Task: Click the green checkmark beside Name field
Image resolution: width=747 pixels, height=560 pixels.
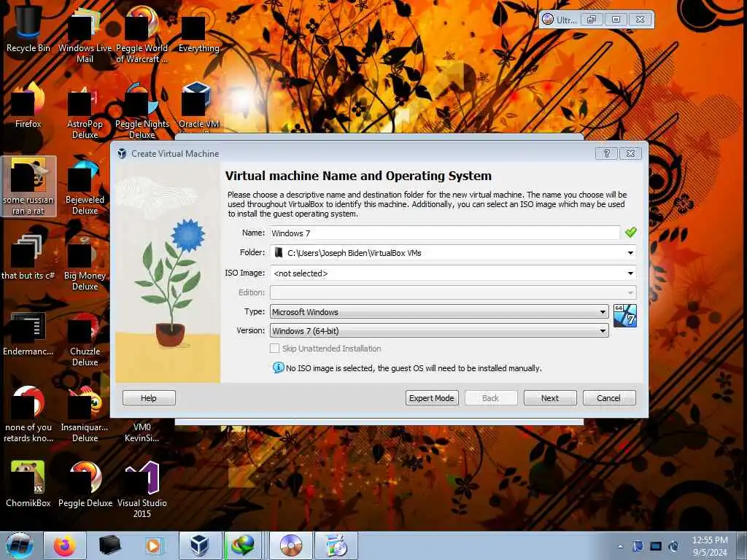Action: pos(631,233)
